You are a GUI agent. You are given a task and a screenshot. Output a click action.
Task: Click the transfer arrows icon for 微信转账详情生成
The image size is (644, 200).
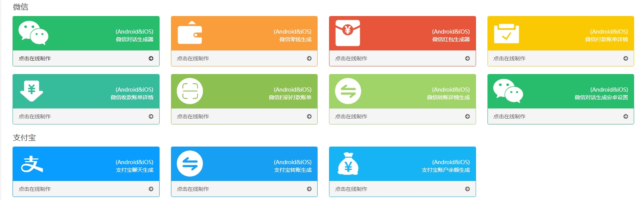[x=348, y=91]
